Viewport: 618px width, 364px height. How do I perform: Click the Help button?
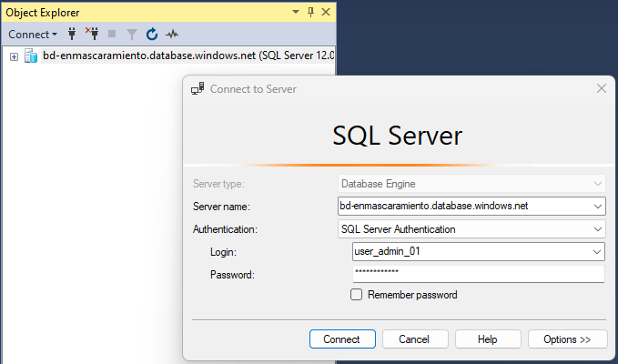(x=488, y=339)
